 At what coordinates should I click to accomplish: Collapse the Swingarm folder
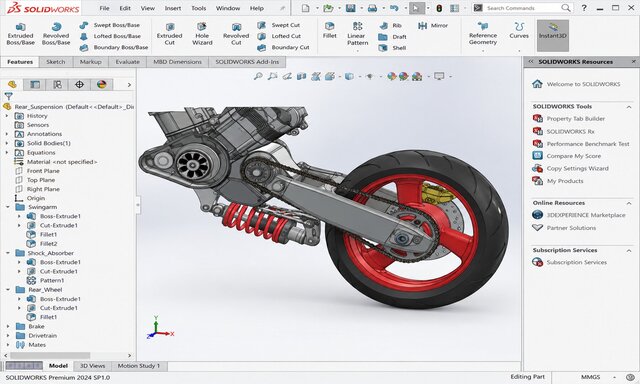point(8,207)
